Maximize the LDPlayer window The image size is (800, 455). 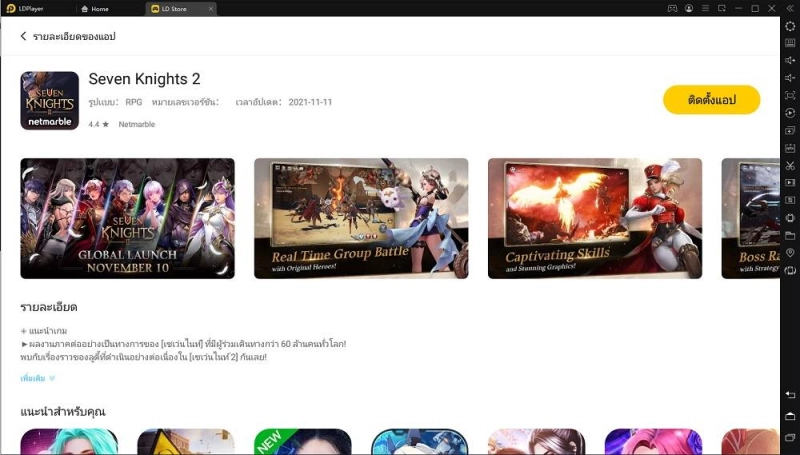tap(755, 8)
